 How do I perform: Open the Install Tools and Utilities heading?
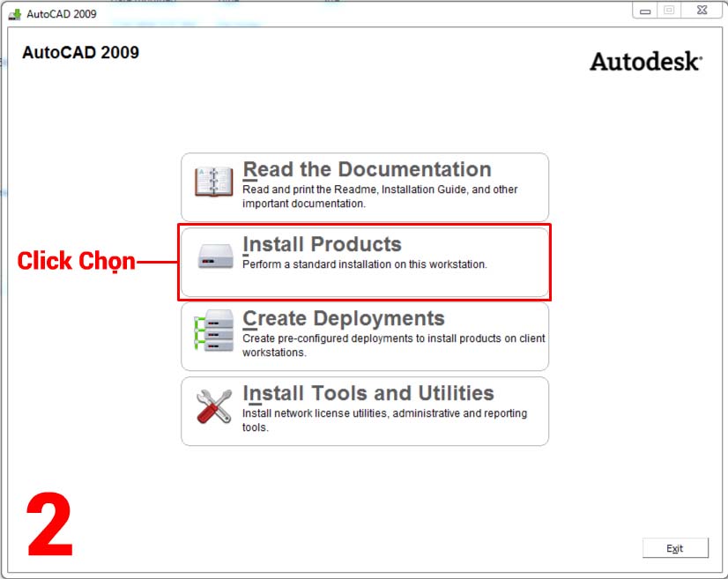coord(368,393)
